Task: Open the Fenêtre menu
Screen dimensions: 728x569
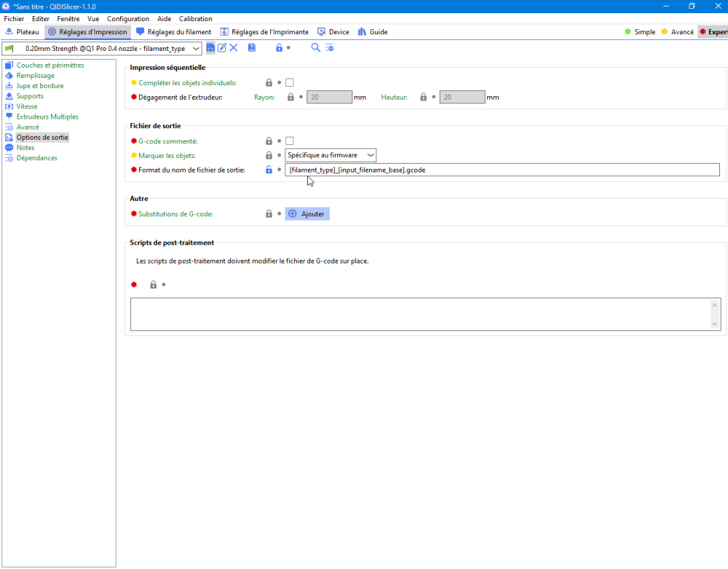Action: coord(68,19)
